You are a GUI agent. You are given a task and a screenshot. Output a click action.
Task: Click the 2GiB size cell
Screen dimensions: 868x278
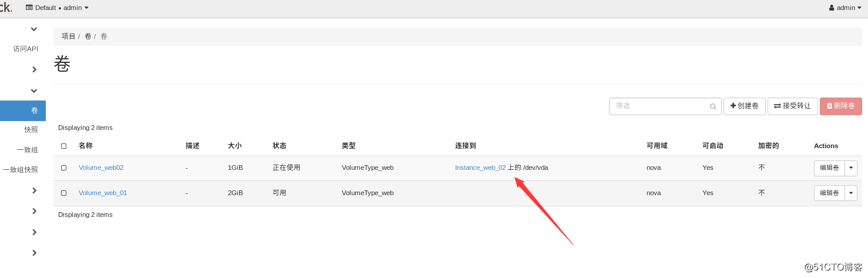click(x=235, y=193)
